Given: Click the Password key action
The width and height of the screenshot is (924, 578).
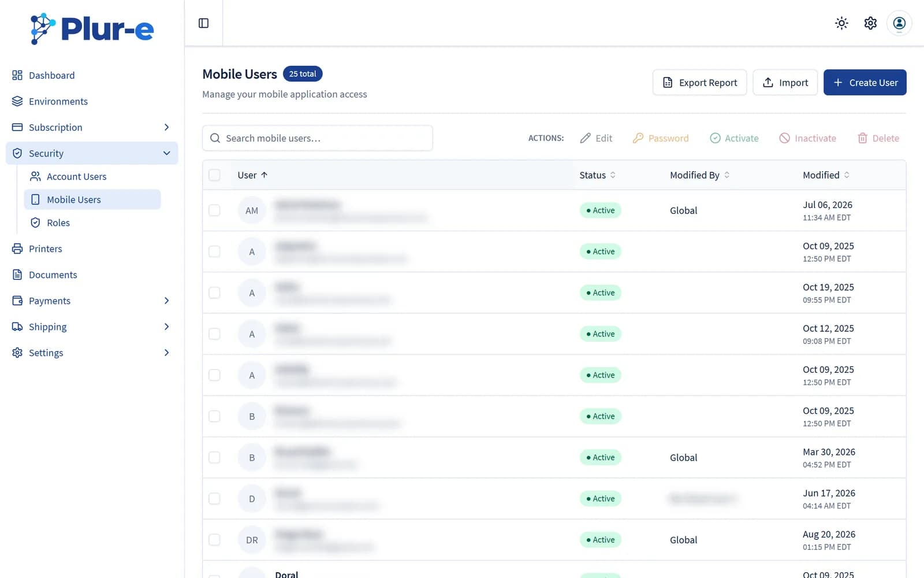Looking at the screenshot, I should click(x=661, y=138).
